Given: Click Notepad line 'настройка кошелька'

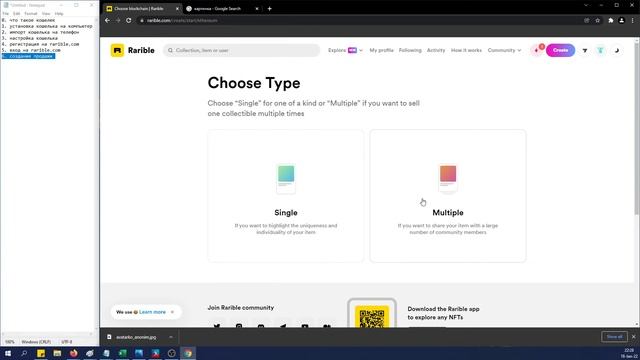Looking at the screenshot, I should tap(30, 38).
